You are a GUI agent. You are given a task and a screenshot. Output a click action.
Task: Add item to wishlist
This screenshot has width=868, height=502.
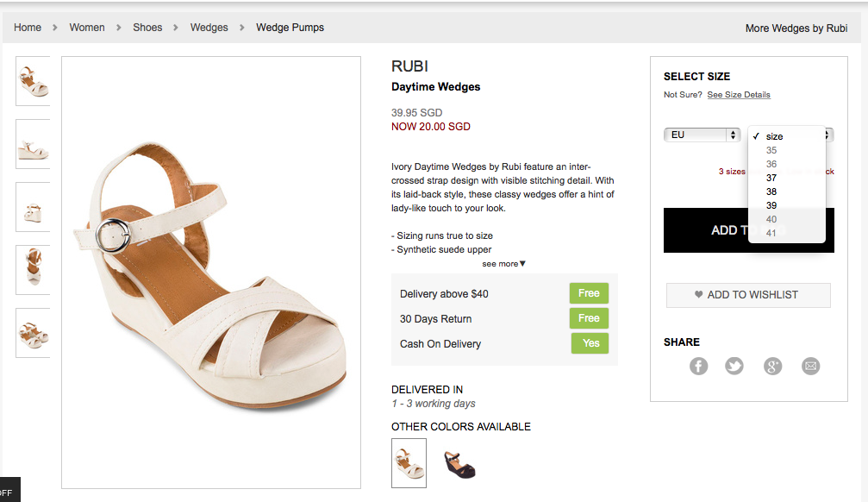[748, 295]
